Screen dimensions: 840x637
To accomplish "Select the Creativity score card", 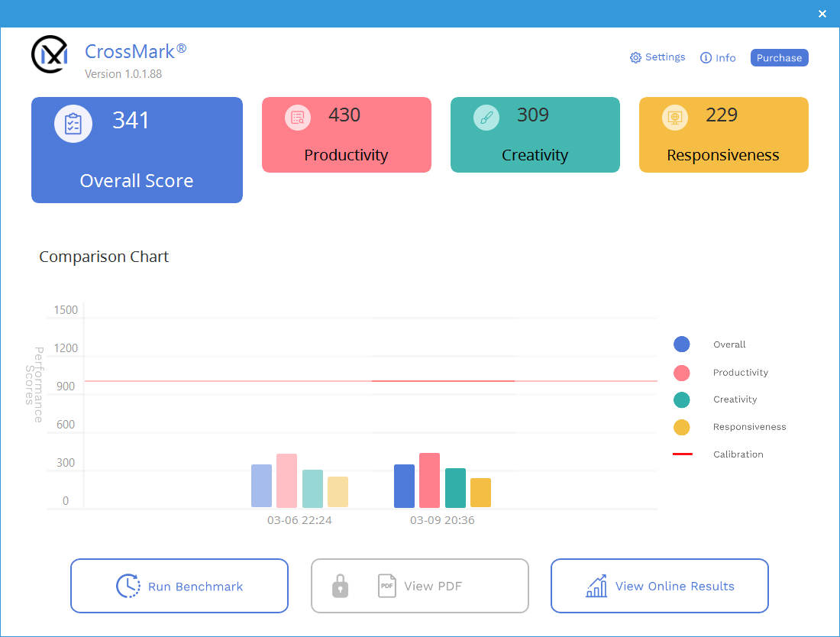I will (x=535, y=135).
